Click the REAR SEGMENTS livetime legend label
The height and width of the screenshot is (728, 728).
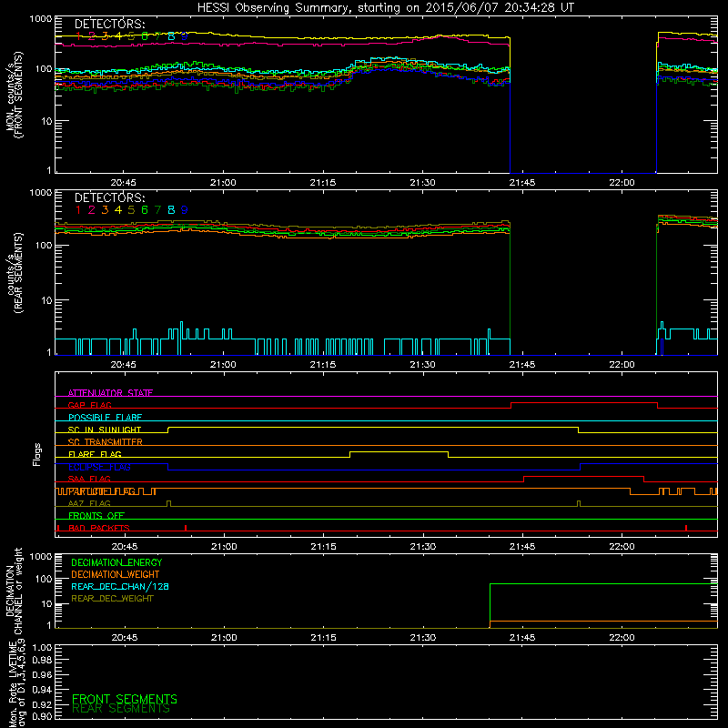point(121,709)
